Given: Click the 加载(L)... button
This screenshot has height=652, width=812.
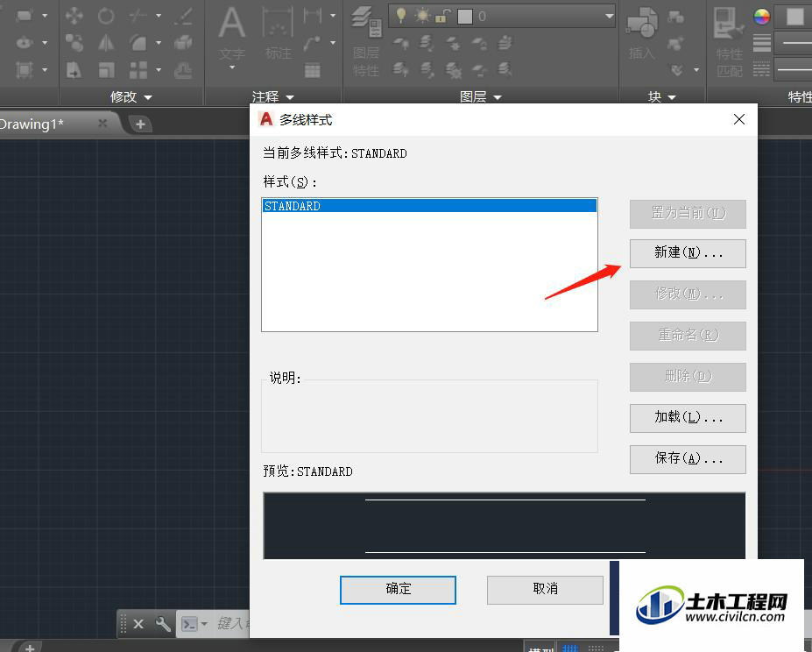Looking at the screenshot, I should [x=688, y=418].
